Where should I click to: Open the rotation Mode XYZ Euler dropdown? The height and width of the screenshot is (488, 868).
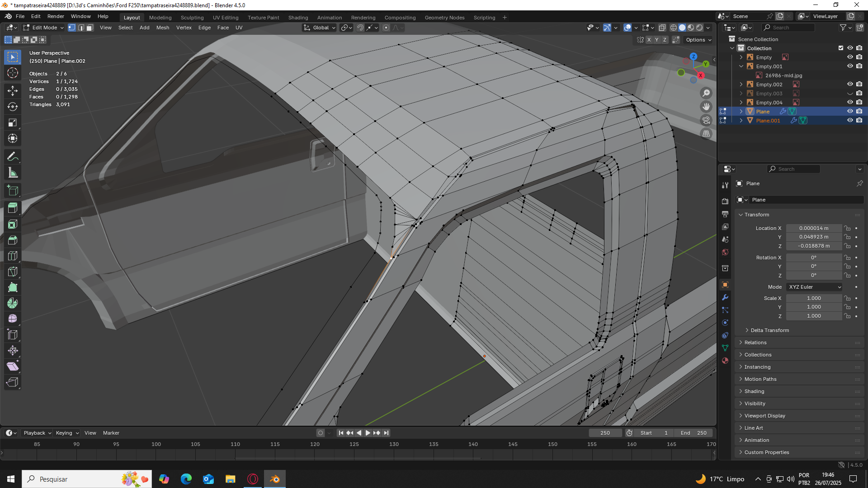(815, 287)
